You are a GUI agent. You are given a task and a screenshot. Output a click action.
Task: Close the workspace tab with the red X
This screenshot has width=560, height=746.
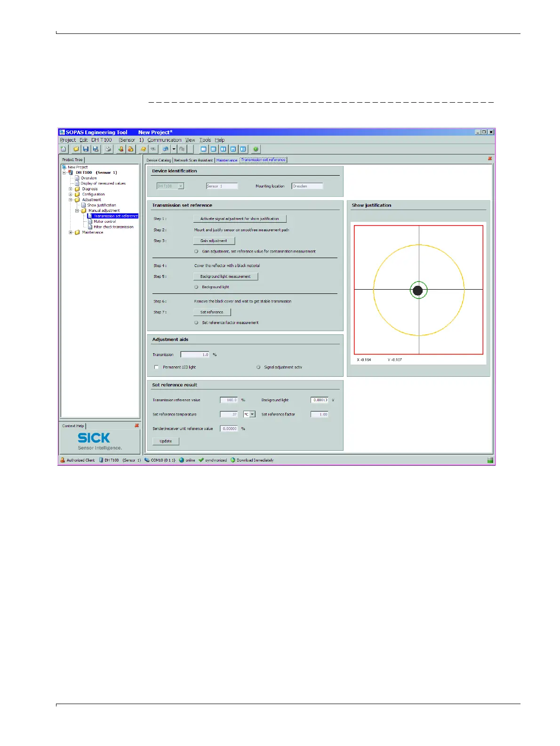(x=490, y=159)
